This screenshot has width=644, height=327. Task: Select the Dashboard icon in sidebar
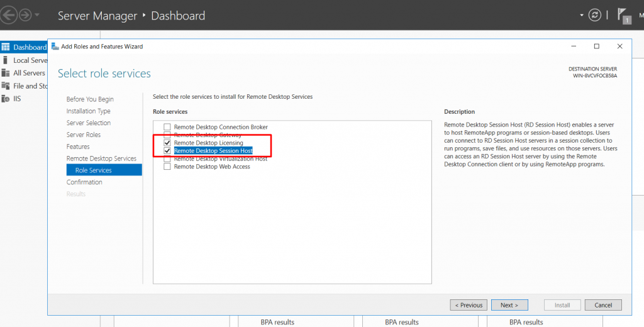(x=5, y=47)
